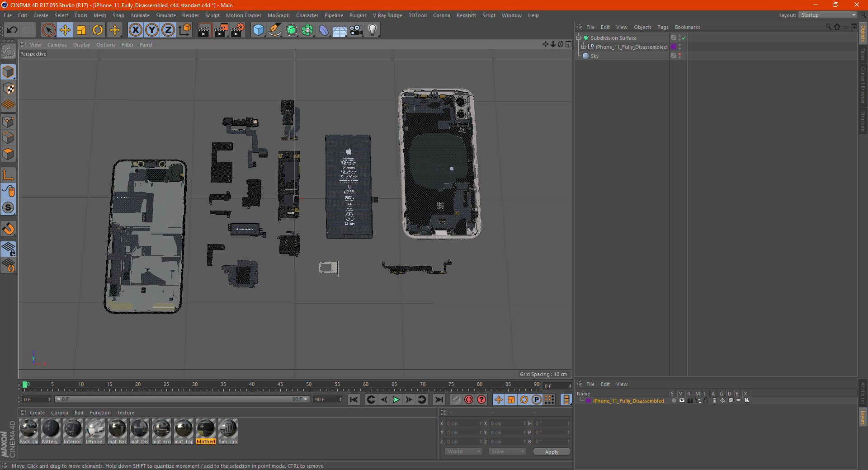Render to Picture Viewer icon

221,30
